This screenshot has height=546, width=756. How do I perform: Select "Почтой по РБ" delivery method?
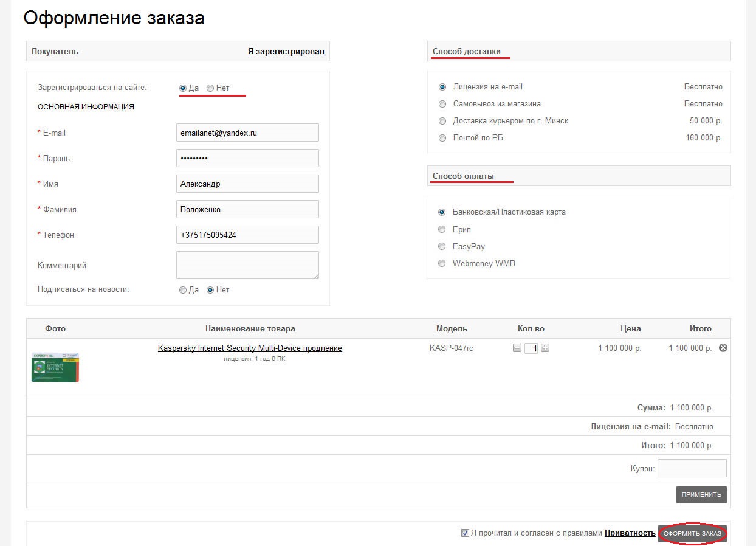pyautogui.click(x=442, y=138)
